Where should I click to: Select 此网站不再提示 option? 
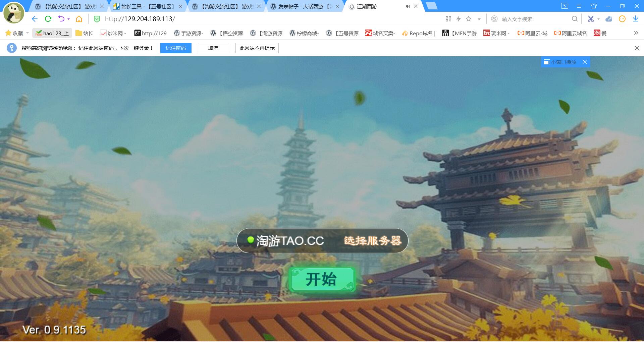[257, 48]
